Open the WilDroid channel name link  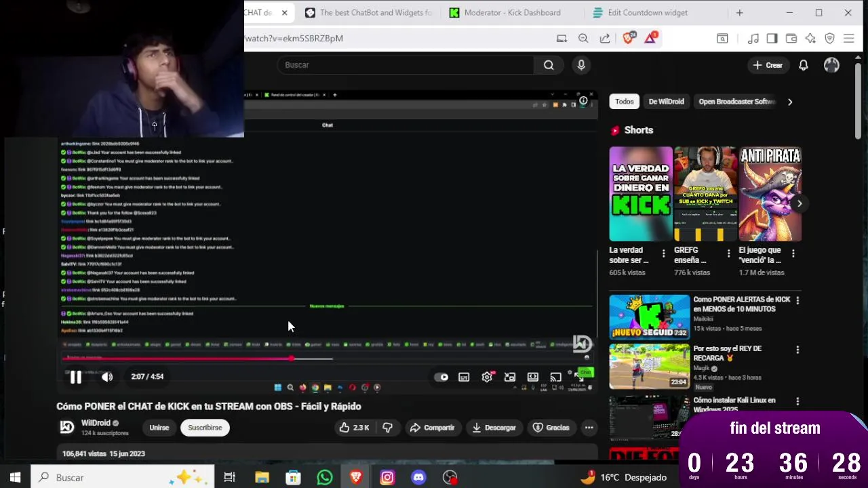tap(96, 423)
